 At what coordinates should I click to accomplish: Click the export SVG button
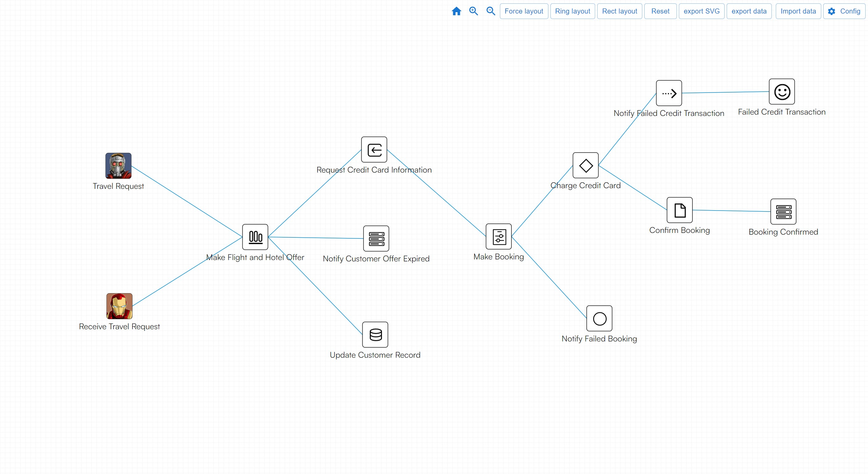pyautogui.click(x=701, y=11)
